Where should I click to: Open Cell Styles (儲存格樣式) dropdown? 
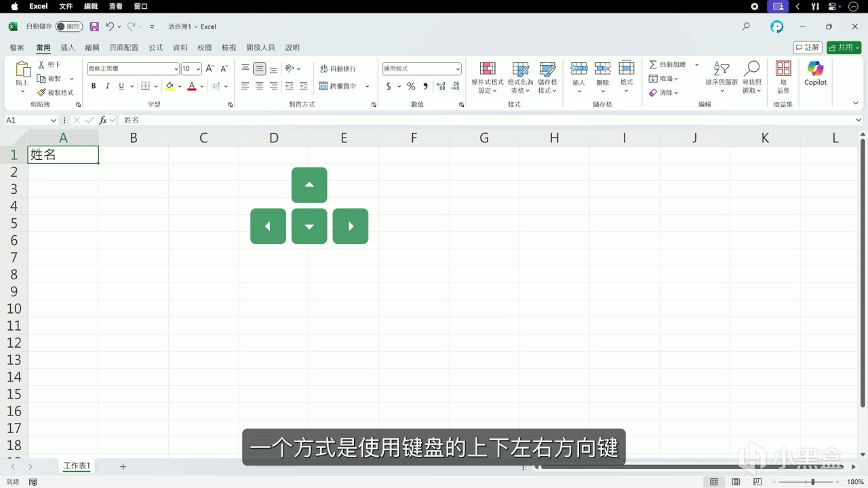click(547, 77)
